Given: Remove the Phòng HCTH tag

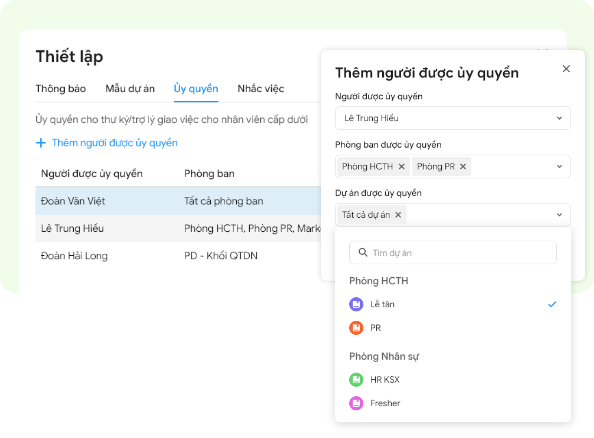Looking at the screenshot, I should [402, 166].
